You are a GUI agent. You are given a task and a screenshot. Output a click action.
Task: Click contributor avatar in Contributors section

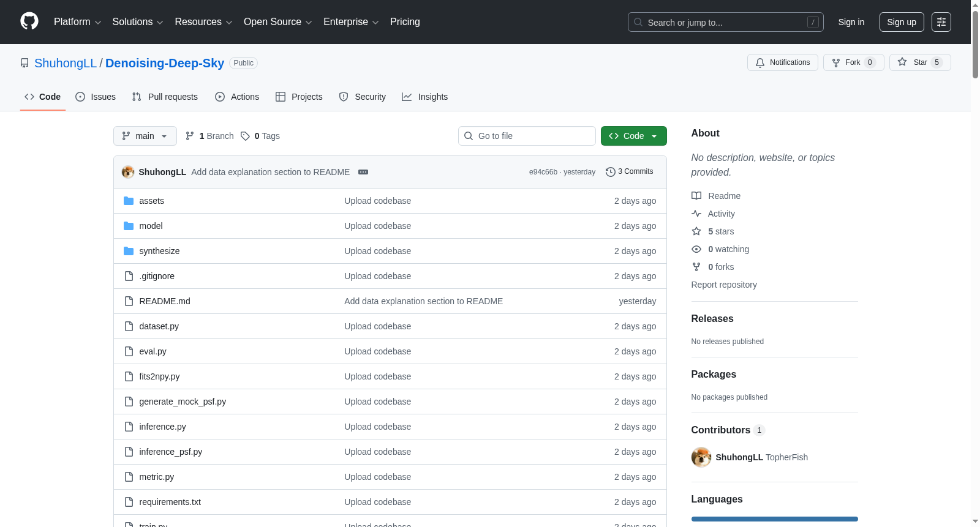[x=701, y=457]
